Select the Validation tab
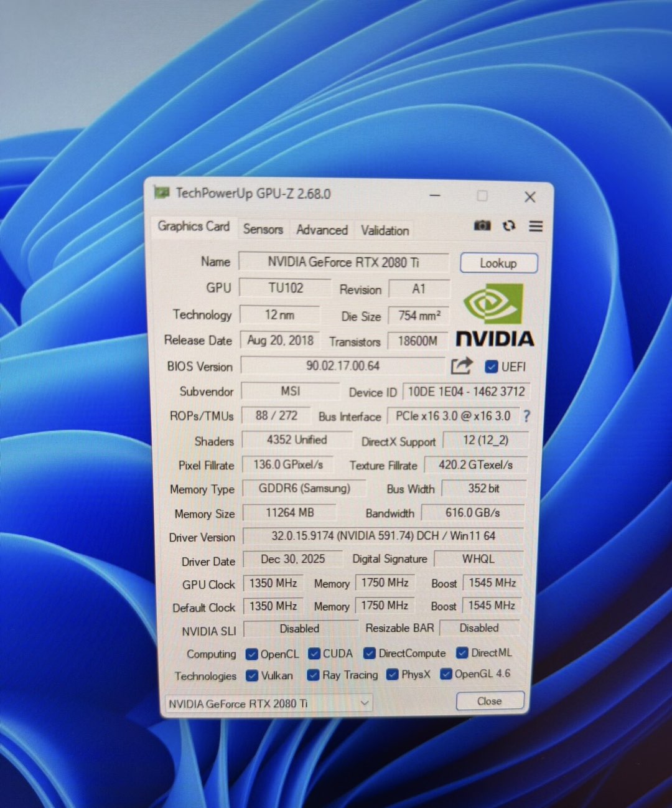This screenshot has height=808, width=672. point(385,230)
